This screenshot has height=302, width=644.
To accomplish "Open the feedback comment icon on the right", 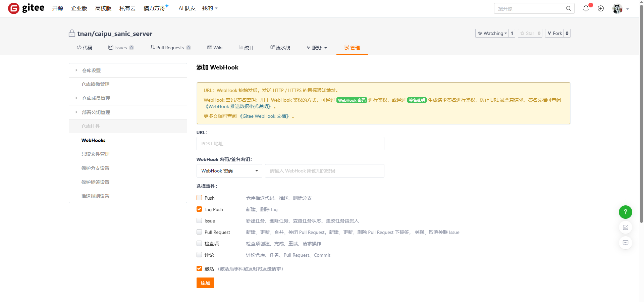I will click(625, 243).
